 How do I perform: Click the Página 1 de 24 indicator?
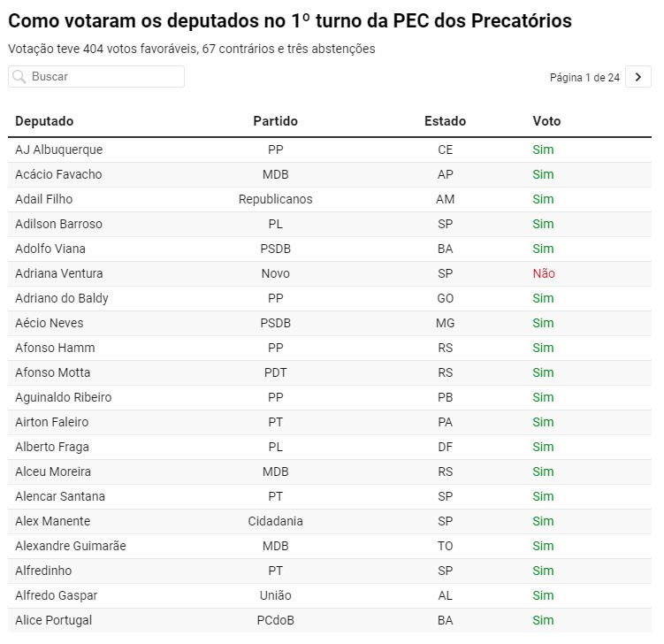click(584, 78)
